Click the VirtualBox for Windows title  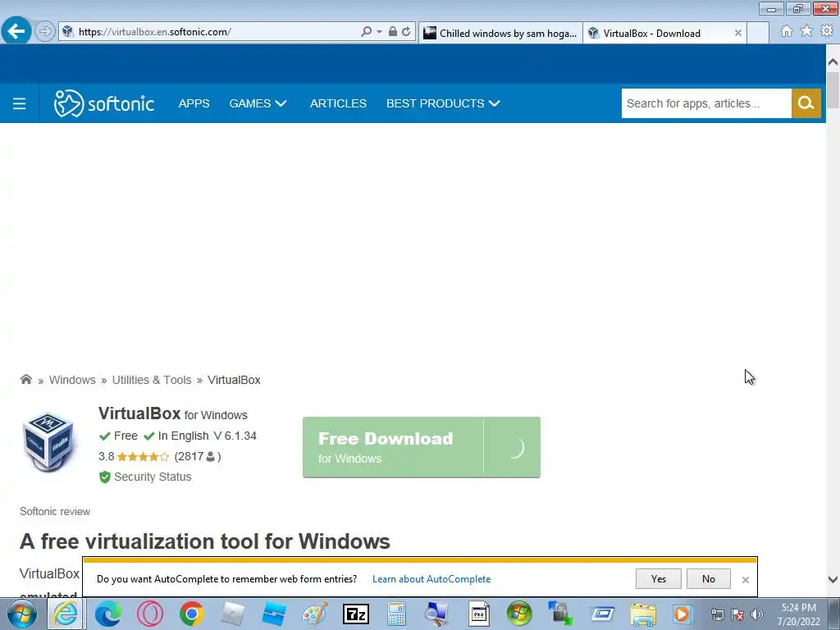tap(172, 413)
